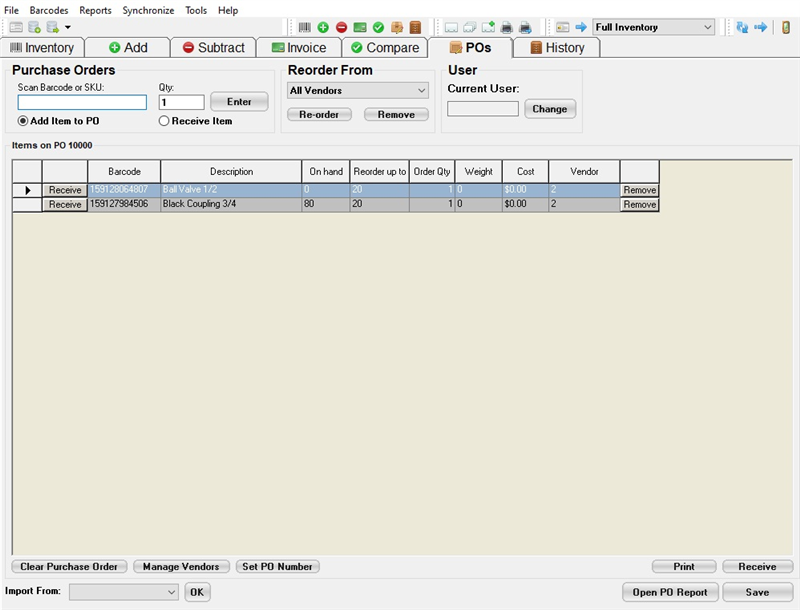Click the printer icon in the toolbar
The height and width of the screenshot is (610, 800).
tap(507, 27)
